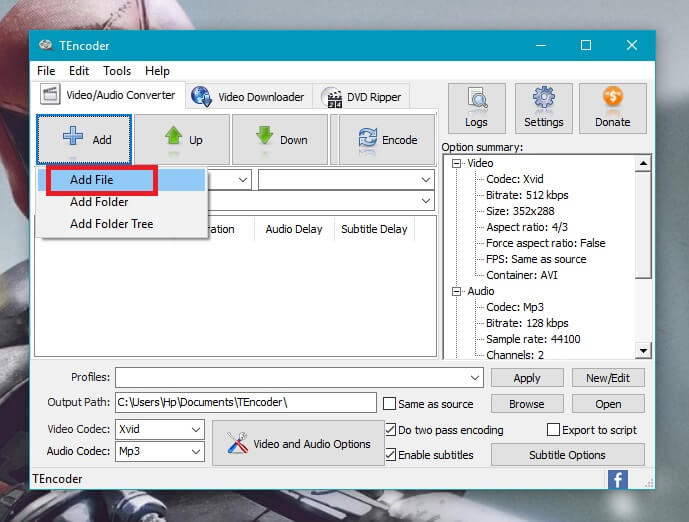Image resolution: width=689 pixels, height=522 pixels.
Task: Collapse the Video node in Option summary
Action: [x=457, y=163]
